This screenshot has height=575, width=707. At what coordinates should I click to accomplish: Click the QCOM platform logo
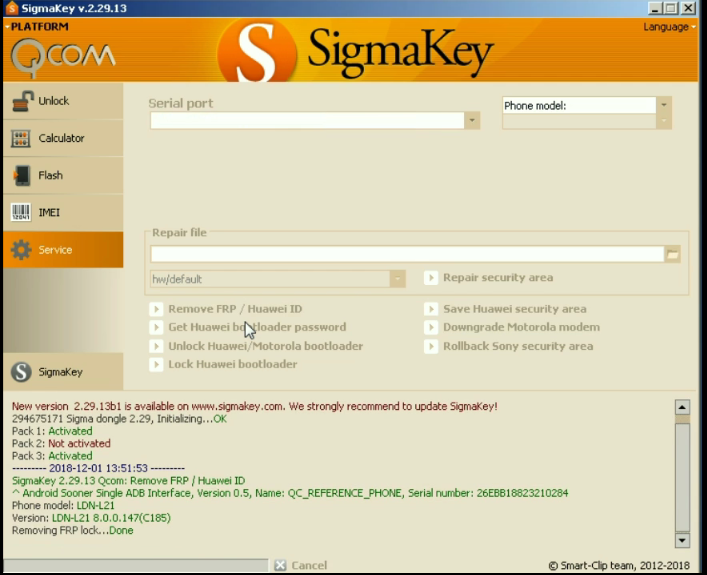coord(63,57)
